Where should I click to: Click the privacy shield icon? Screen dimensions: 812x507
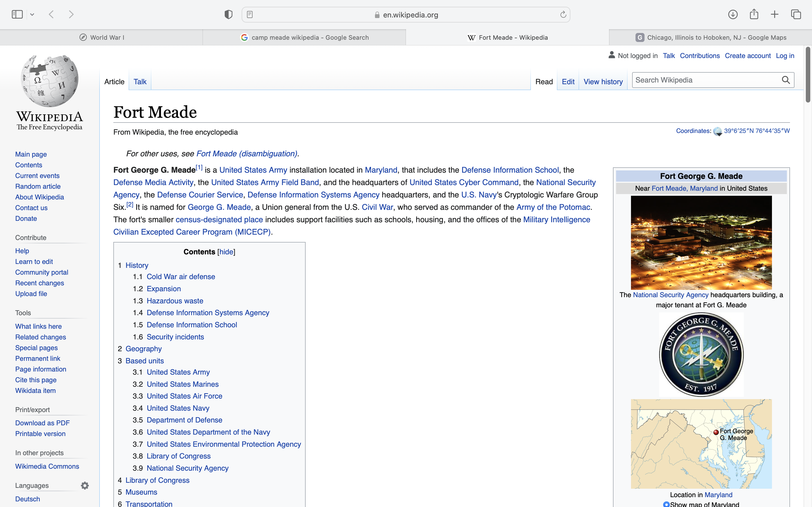pyautogui.click(x=228, y=14)
